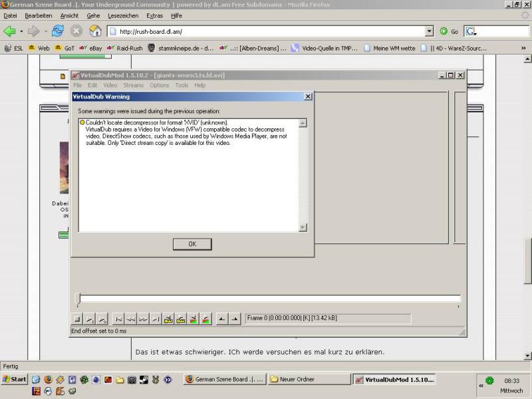Click OK in the VirtualDub Warning dialog
The image size is (532, 399).
[x=192, y=244]
